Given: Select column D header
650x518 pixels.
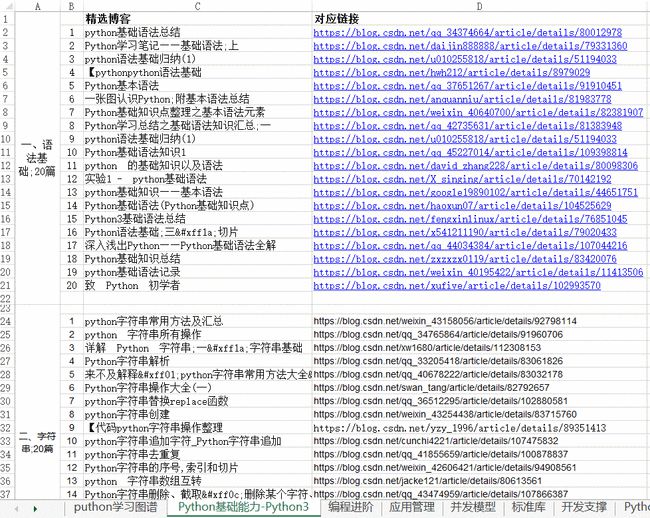Looking at the screenshot, I should click(480, 6).
